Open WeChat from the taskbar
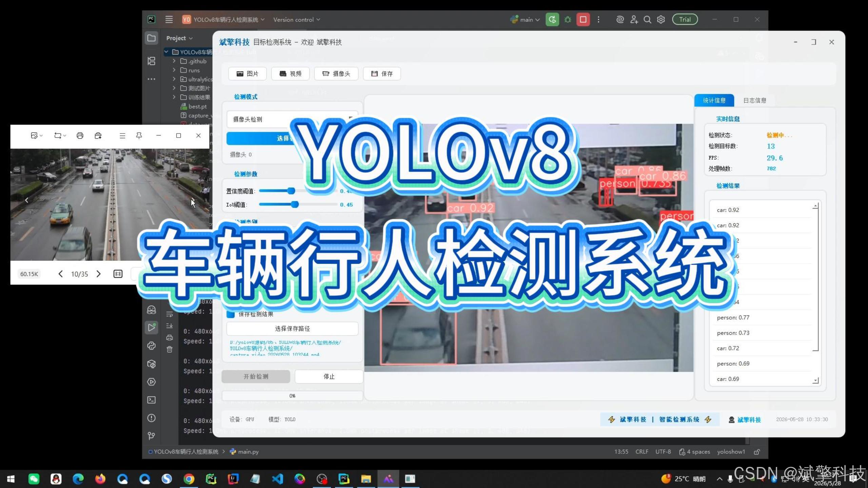The image size is (868, 488). 34,479
